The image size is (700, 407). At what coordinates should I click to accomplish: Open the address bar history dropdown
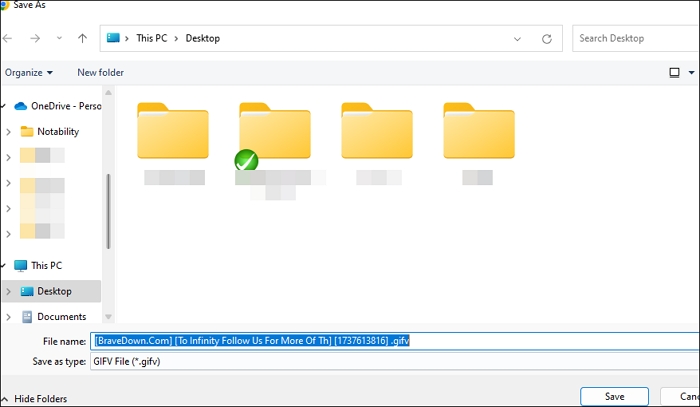[517, 39]
